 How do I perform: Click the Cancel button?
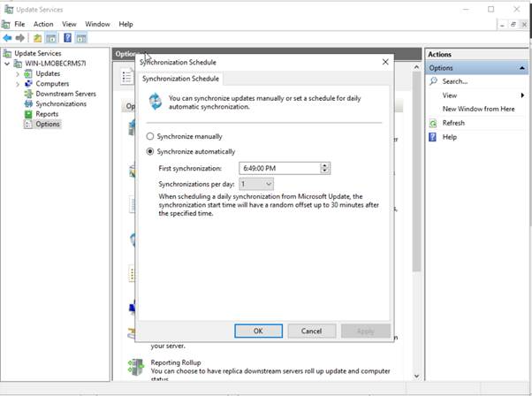[311, 331]
